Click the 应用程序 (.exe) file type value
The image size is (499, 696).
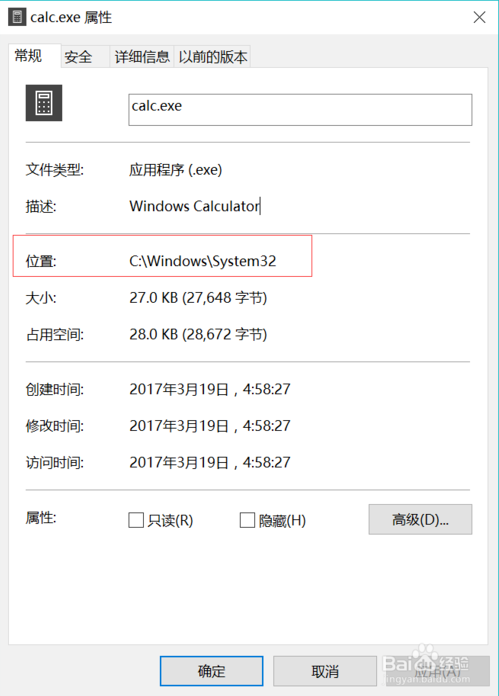click(175, 170)
